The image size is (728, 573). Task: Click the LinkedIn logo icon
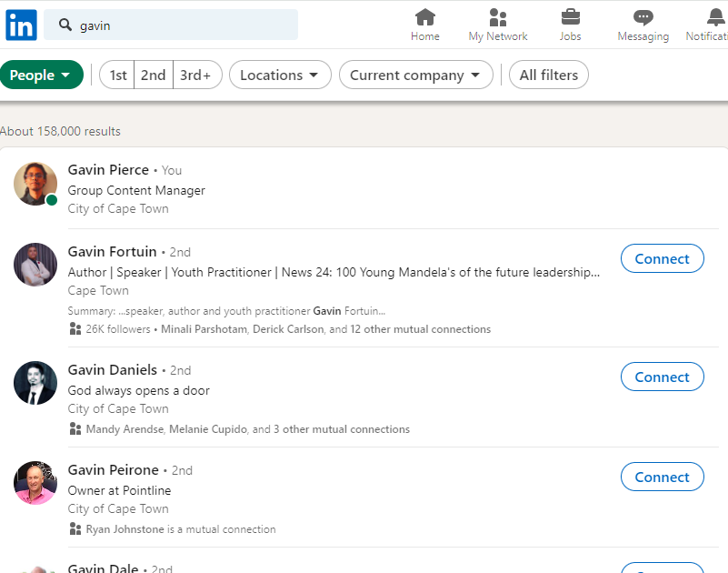(x=21, y=25)
